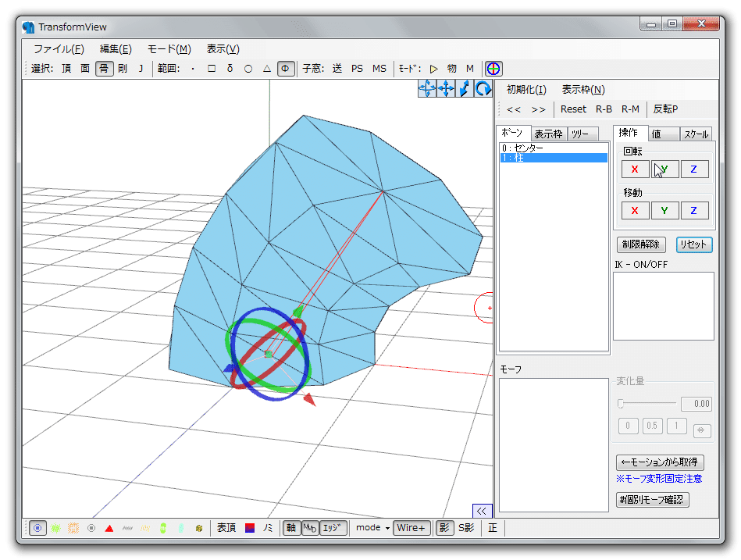Click the Reset button
741x560 pixels.
(573, 109)
